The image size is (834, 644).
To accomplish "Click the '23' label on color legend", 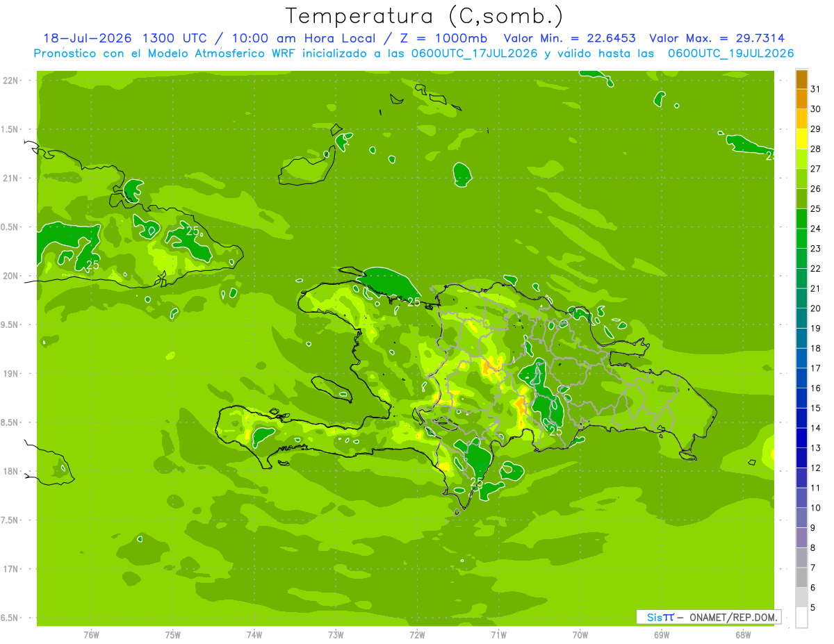I will click(x=815, y=249).
